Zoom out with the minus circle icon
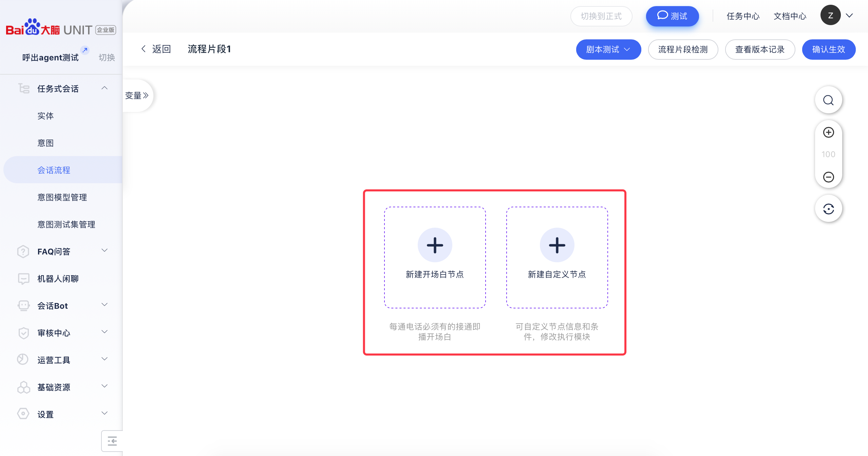868x456 pixels. tap(828, 177)
